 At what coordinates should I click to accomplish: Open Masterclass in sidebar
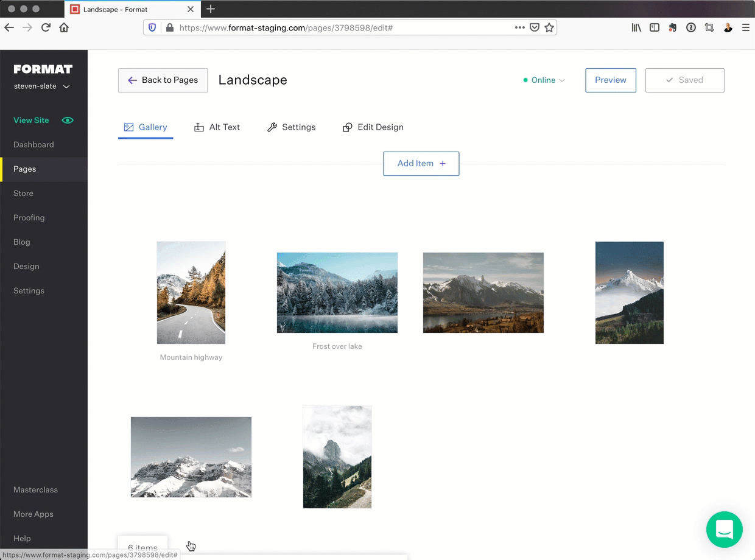tap(35, 489)
